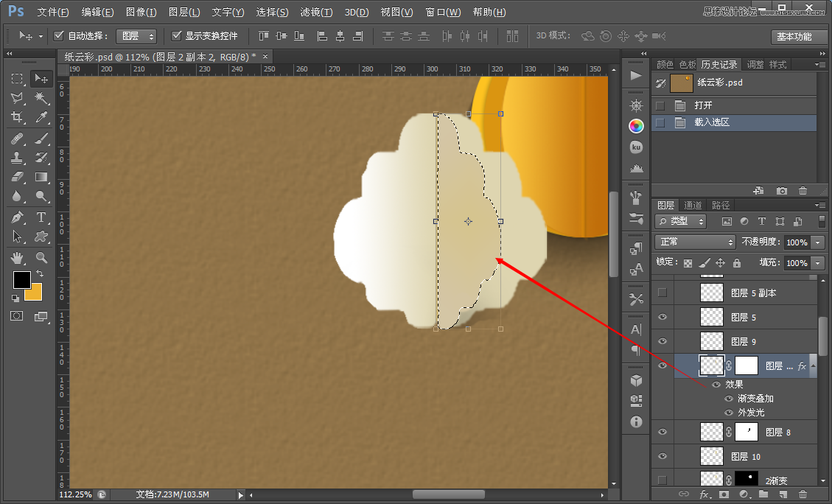Viewport: 832px width, 504px height.
Task: Select the 载入选区 history state
Action: 734,122
